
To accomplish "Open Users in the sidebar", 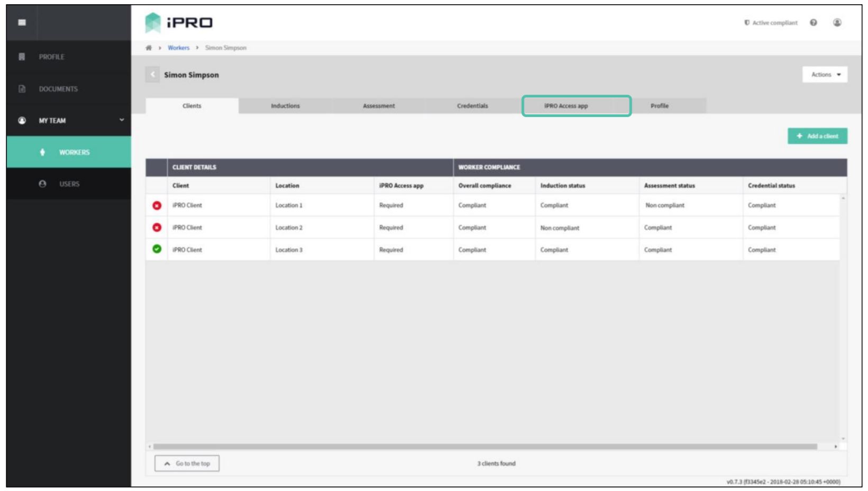I will click(x=69, y=184).
